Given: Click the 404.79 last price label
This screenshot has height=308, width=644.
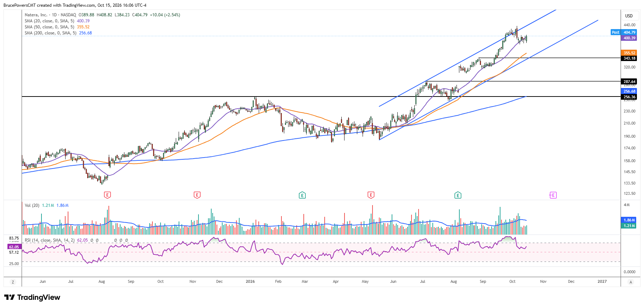Looking at the screenshot, I should pyautogui.click(x=629, y=32).
